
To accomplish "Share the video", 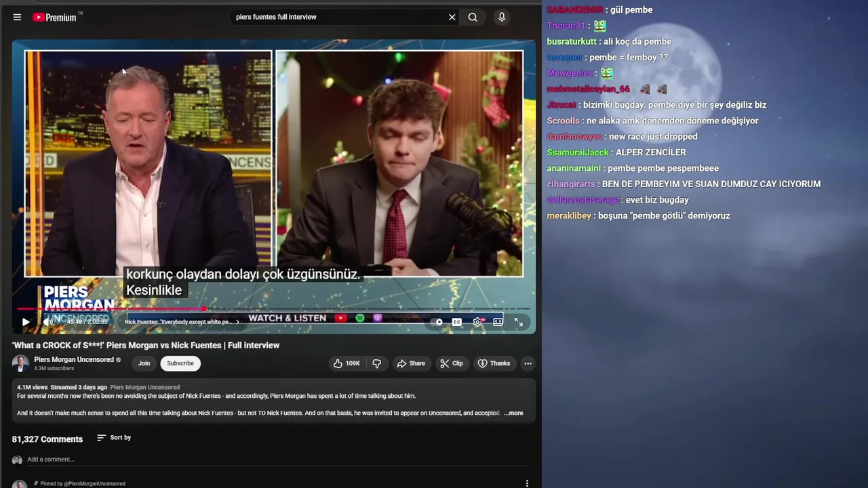I will coord(411,363).
